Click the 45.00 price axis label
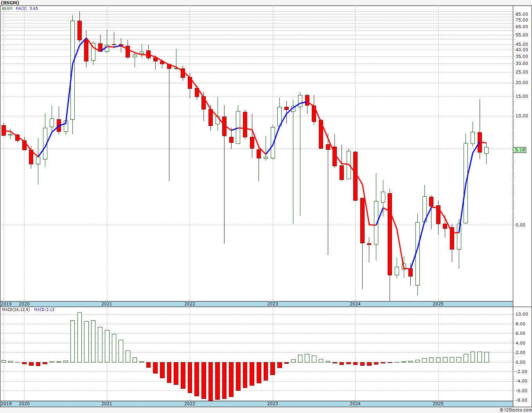The image size is (532, 413). tap(522, 44)
